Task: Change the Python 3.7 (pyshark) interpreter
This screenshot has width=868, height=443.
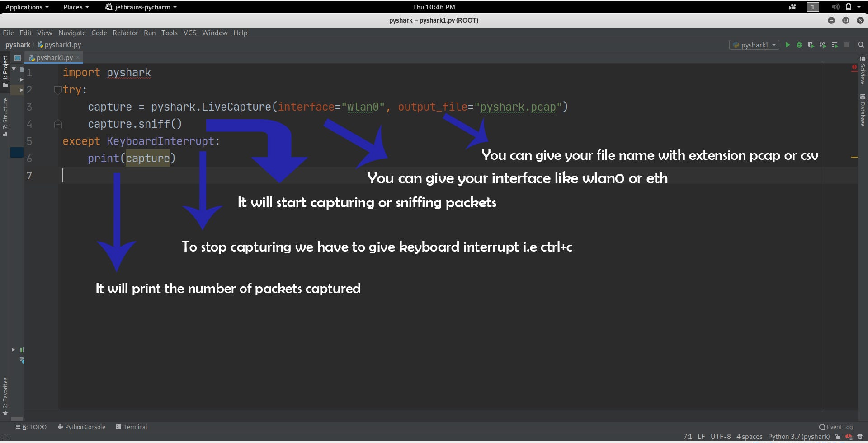Action: tap(799, 437)
